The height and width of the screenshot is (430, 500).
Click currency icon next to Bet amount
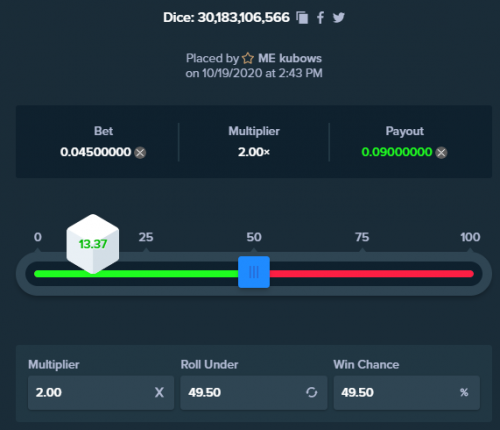(140, 153)
